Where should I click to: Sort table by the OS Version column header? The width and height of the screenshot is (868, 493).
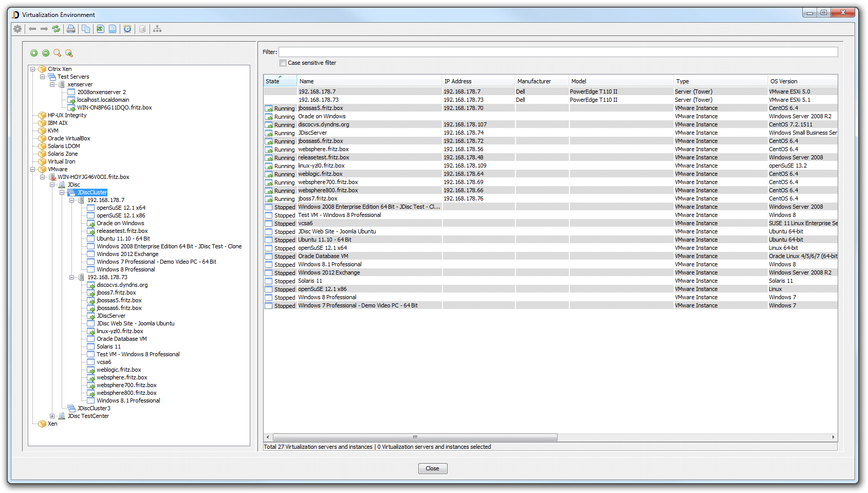(x=802, y=81)
